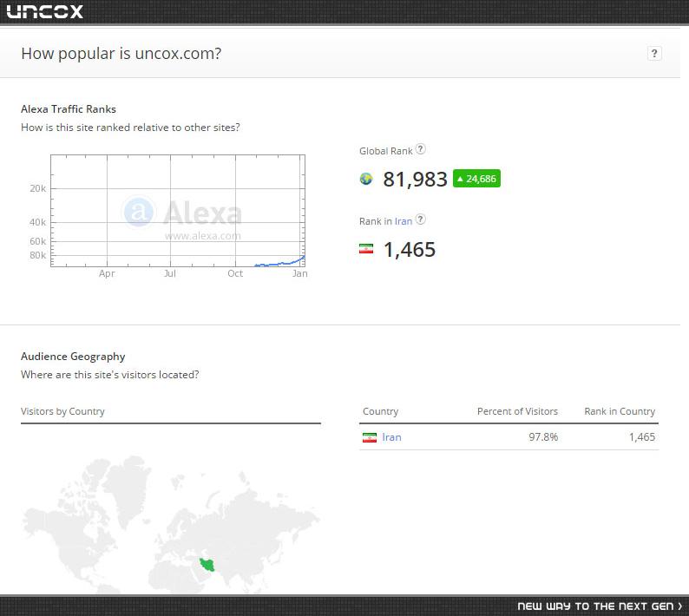Screen dimensions: 689x616
Task: Click the 'How popular is uncox.com?' title
Action: (121, 54)
